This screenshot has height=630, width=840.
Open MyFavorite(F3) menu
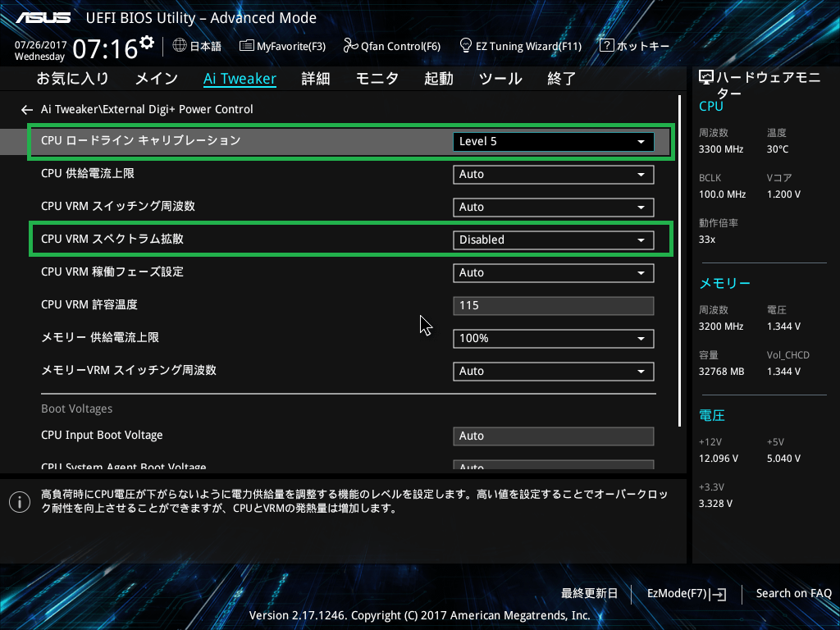291,46
